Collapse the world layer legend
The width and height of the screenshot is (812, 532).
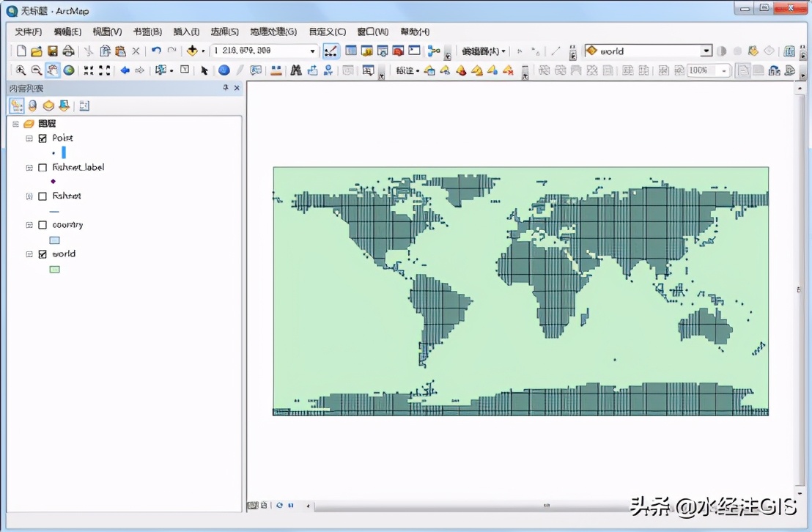29,254
